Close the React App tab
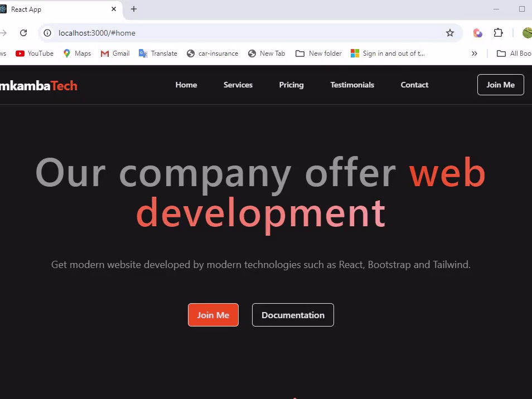Viewport: 532px width, 399px height. (x=114, y=9)
